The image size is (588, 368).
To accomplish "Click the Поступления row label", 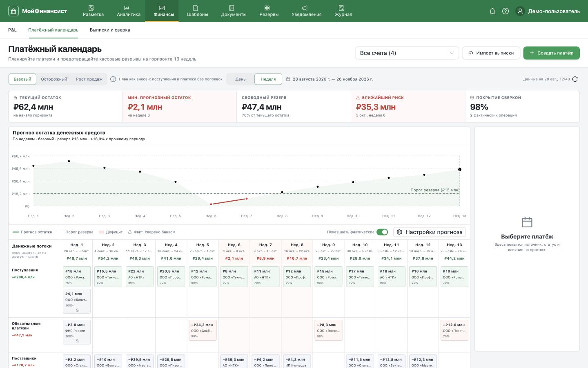I will coord(25,270).
